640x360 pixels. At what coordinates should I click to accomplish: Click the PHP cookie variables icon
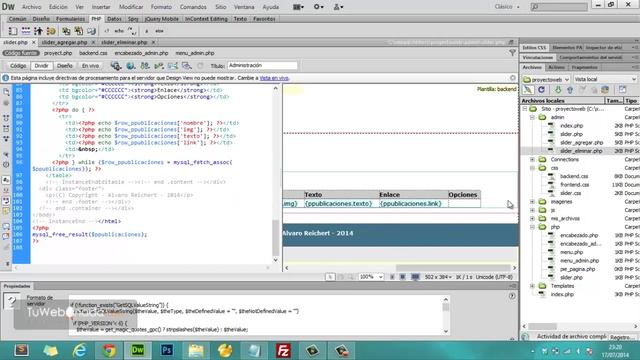coord(51,31)
